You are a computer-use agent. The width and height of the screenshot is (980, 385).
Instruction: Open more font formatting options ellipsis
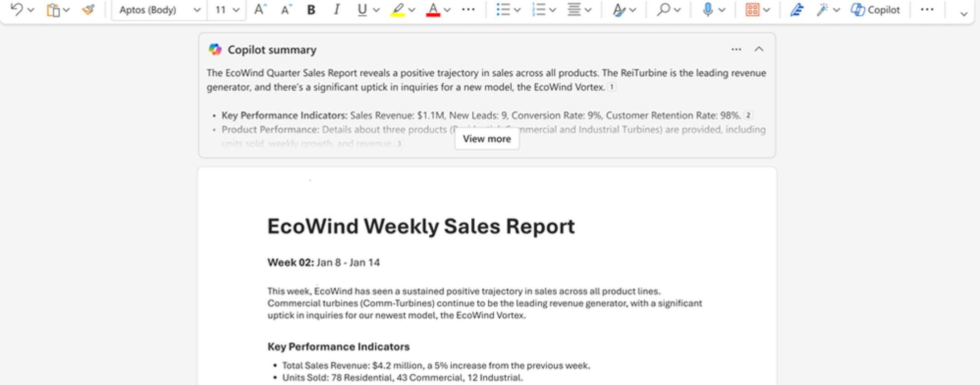(468, 10)
